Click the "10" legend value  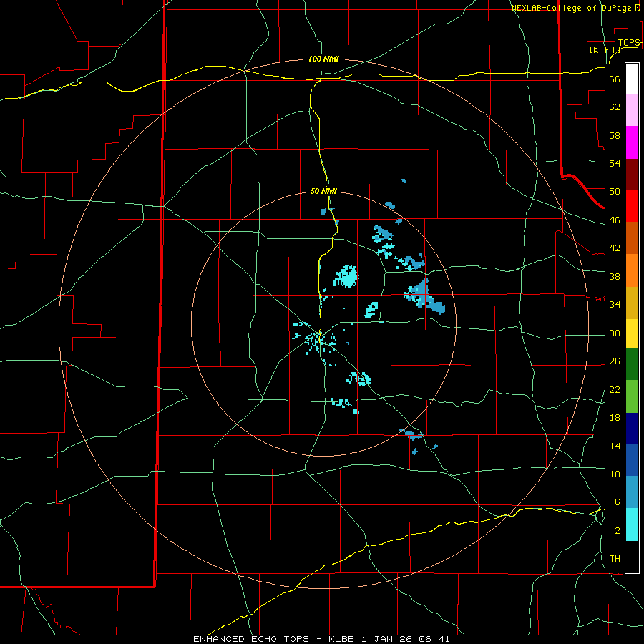coord(615,474)
